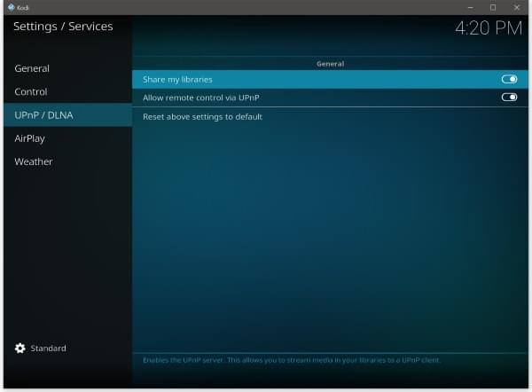Click the Share my libraries row label
The height and width of the screenshot is (392, 532).
(177, 79)
